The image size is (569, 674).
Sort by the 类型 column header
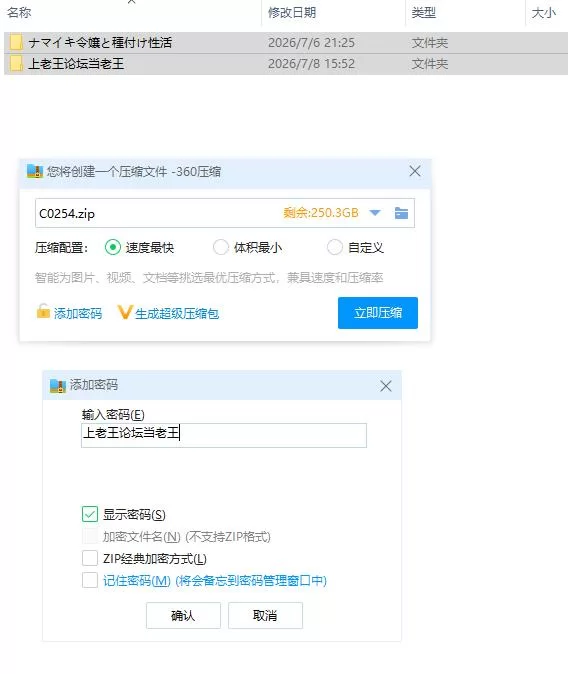click(424, 12)
